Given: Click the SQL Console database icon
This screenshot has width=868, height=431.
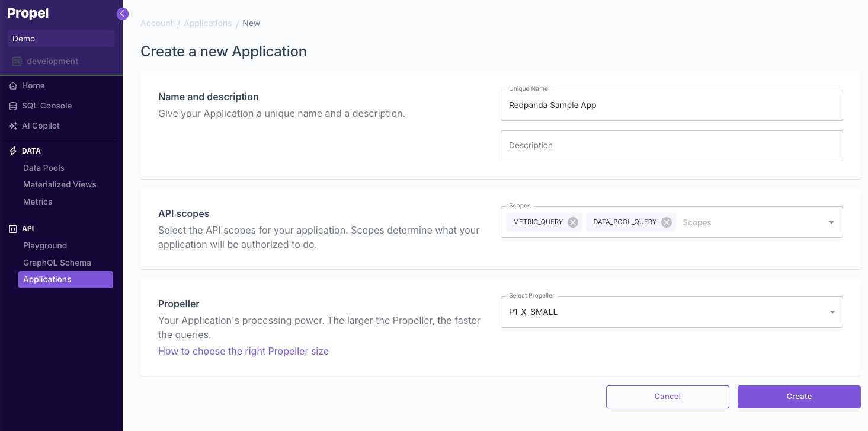Looking at the screenshot, I should pos(13,106).
